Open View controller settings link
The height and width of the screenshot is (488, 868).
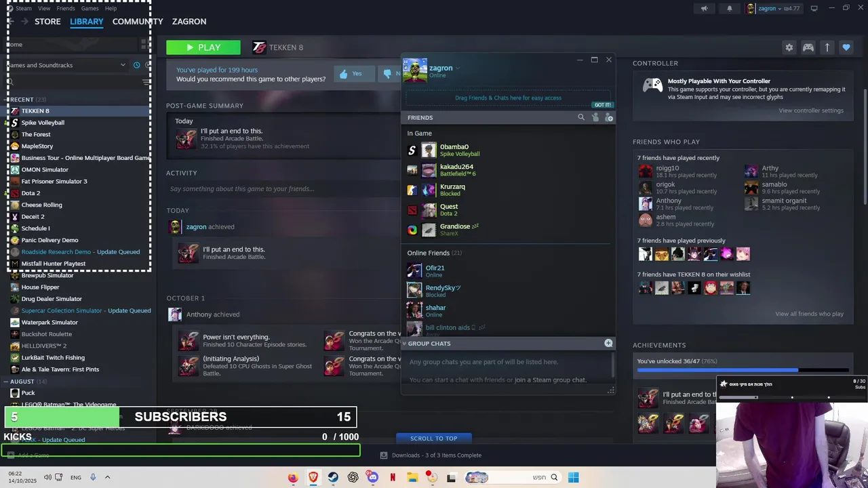click(811, 110)
